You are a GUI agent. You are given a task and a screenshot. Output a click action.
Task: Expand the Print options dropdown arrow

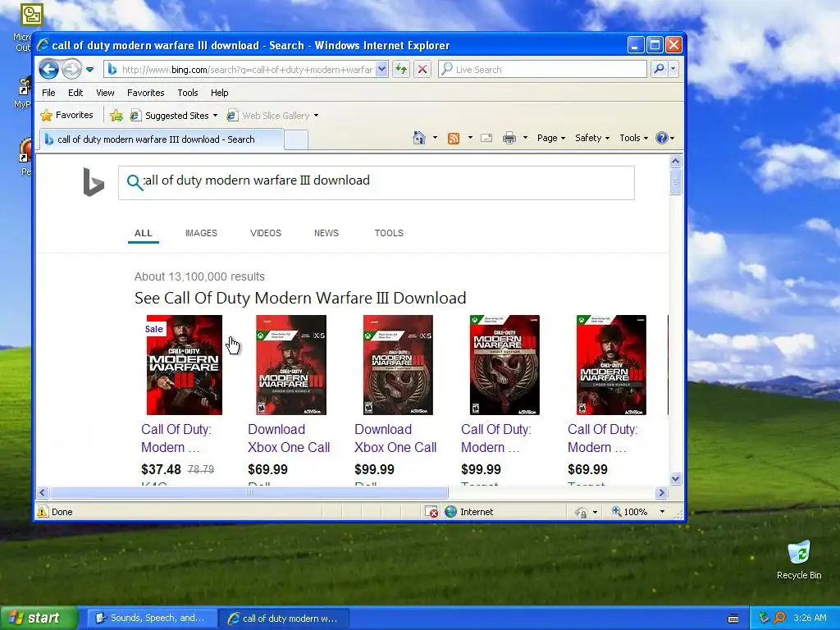coord(525,138)
